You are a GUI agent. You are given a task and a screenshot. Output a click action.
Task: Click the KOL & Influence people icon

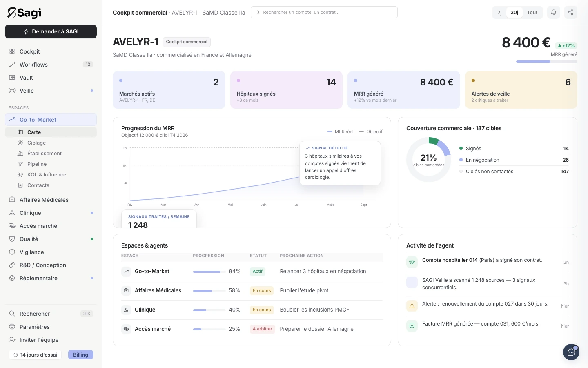20,175
